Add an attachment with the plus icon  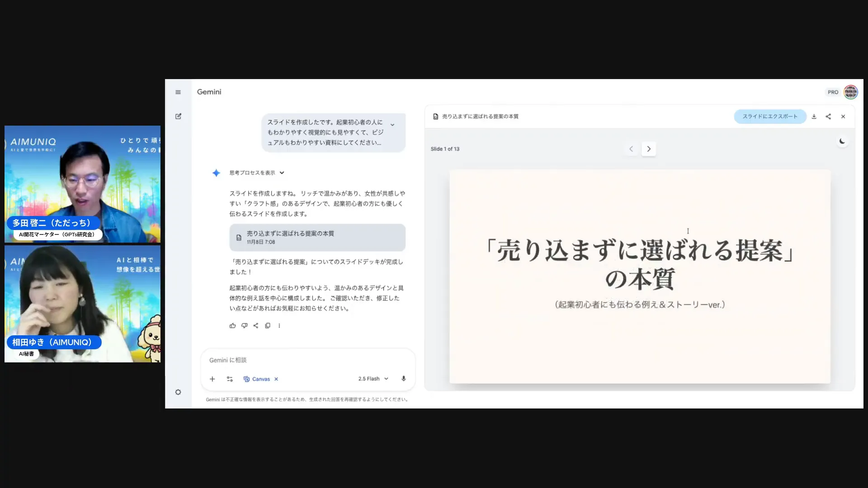pyautogui.click(x=212, y=379)
